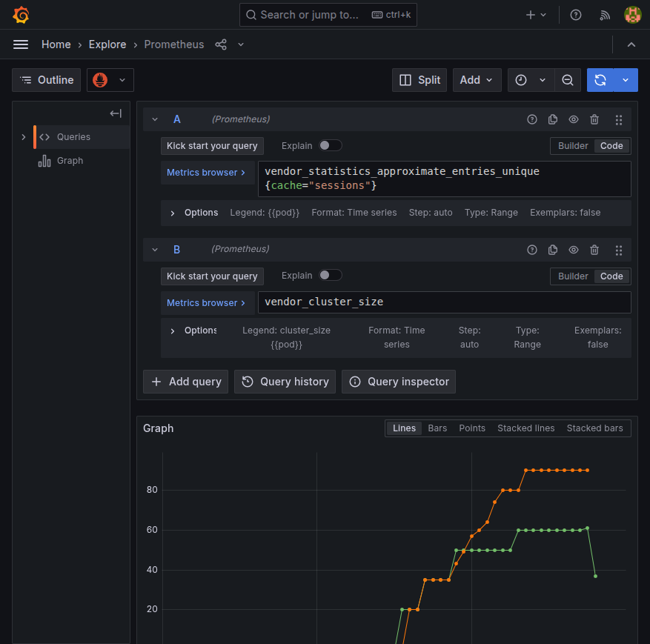This screenshot has height=644, width=650.
Task: Click the zoom out time range icon
Action: tap(568, 80)
